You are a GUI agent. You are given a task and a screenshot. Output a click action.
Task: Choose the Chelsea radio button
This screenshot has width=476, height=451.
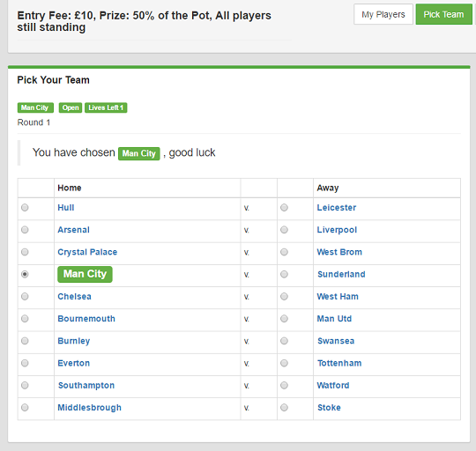[x=25, y=297]
